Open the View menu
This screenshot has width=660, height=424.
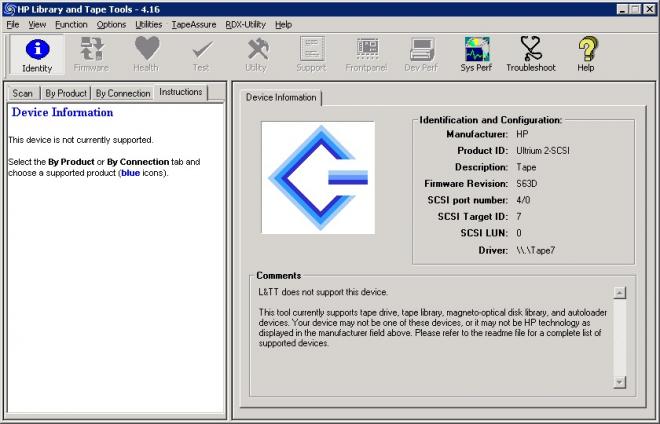37,25
